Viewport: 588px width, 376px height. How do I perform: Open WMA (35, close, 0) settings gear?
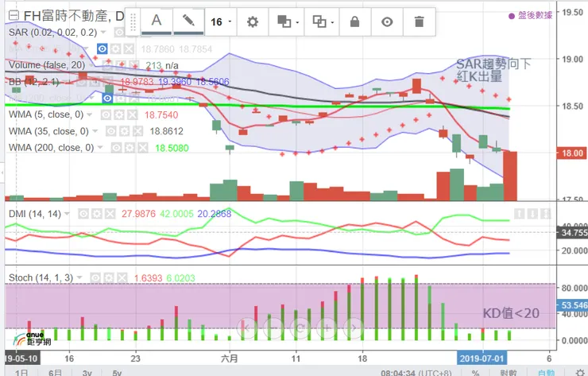point(124,131)
